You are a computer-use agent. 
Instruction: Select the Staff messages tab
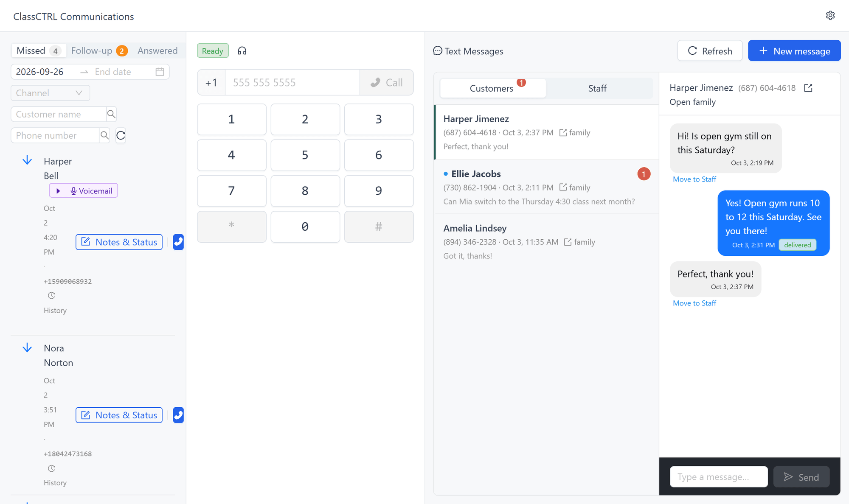coord(597,88)
